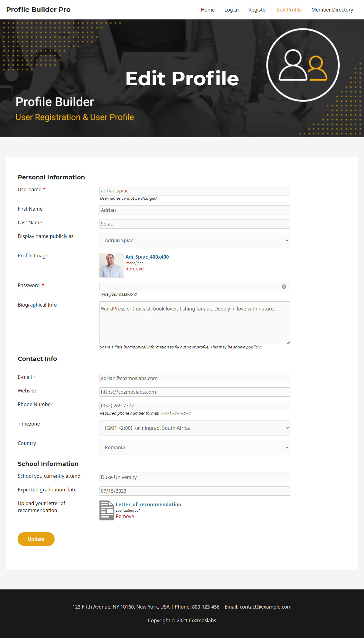Screen dimensions: 364x638
Task: Open the Country dropdown showing Romania
Action: [x=195, y=447]
